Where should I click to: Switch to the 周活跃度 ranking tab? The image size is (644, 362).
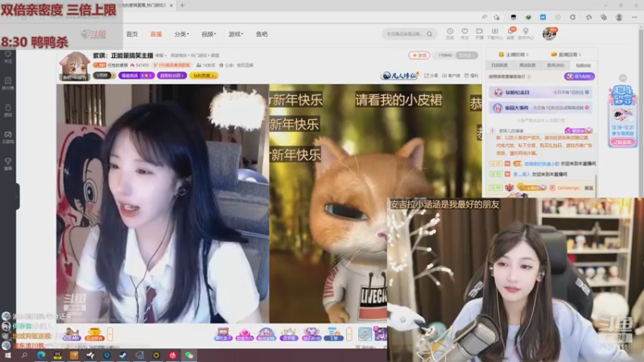click(527, 65)
